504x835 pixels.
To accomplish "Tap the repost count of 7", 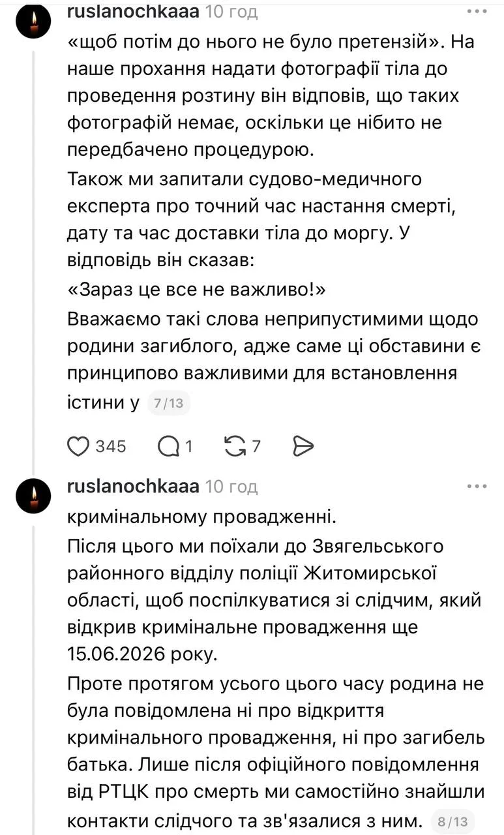I will coord(256,447).
